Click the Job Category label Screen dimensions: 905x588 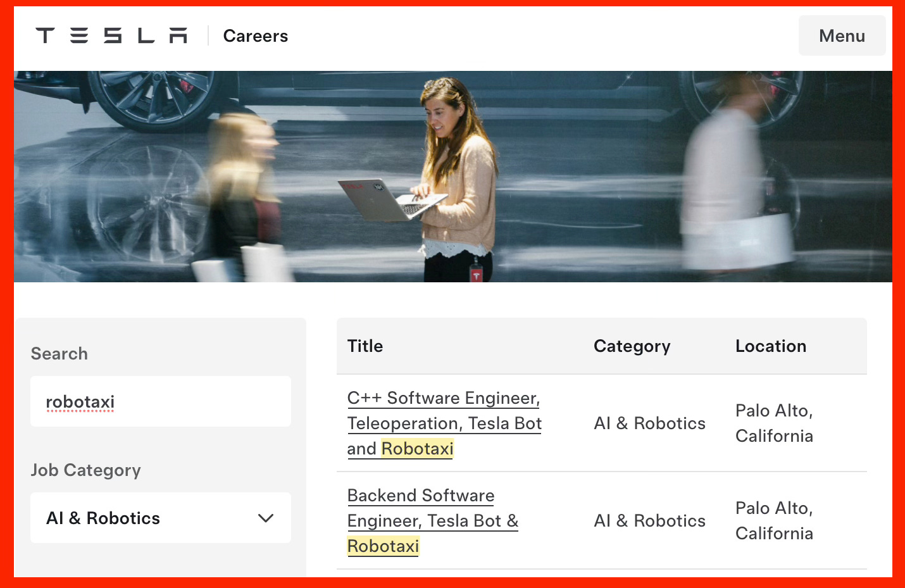(86, 470)
